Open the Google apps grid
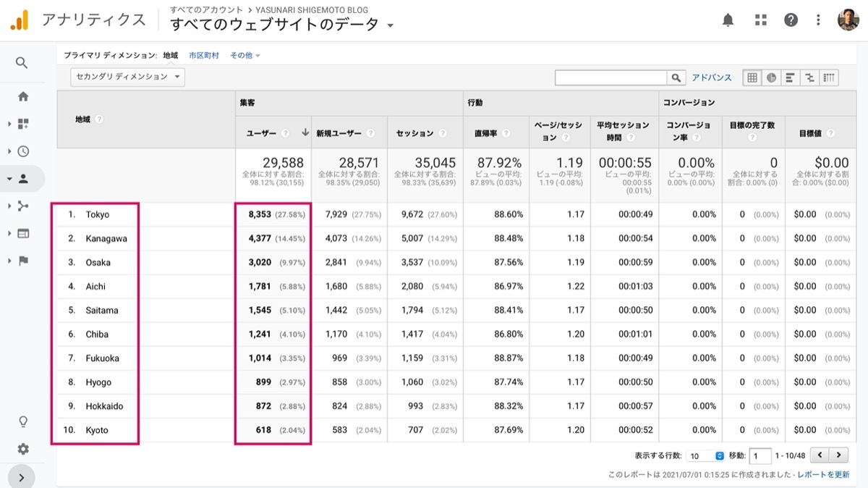The image size is (868, 488). (760, 20)
